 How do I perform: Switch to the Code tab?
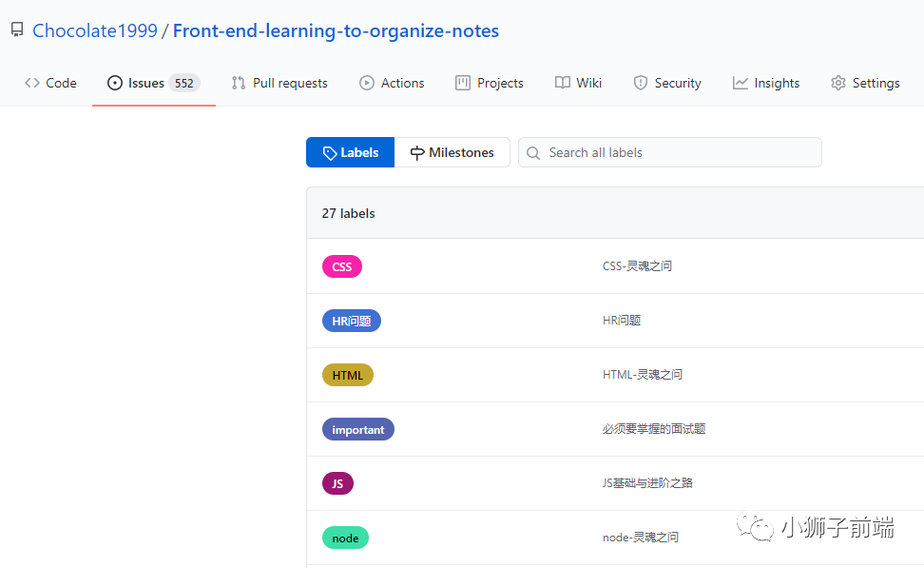click(50, 83)
